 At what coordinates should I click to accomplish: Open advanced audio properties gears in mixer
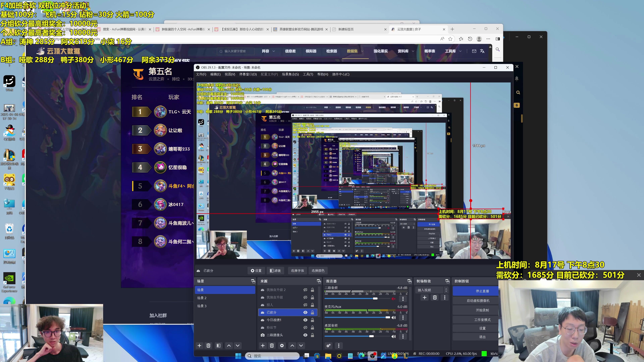(x=329, y=346)
